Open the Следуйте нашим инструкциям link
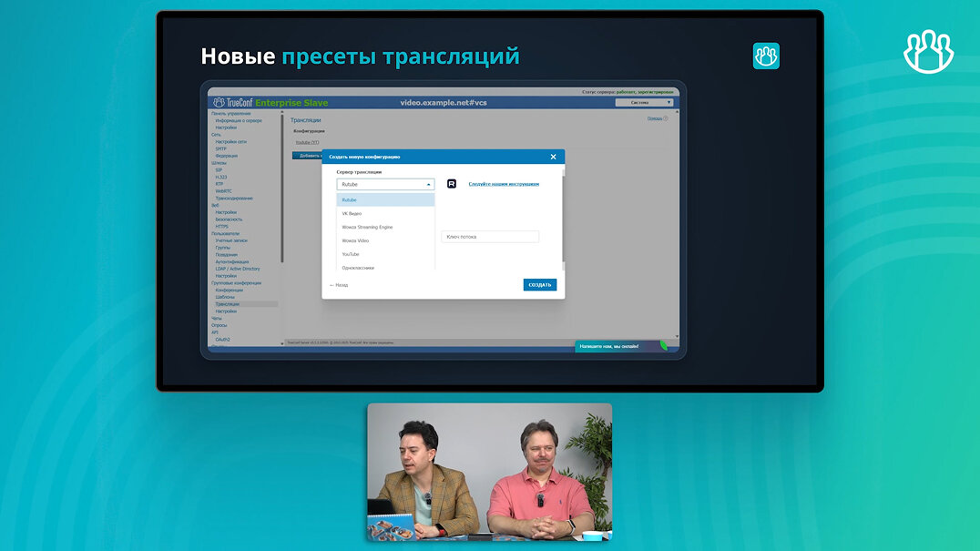980x551 pixels. (x=504, y=184)
